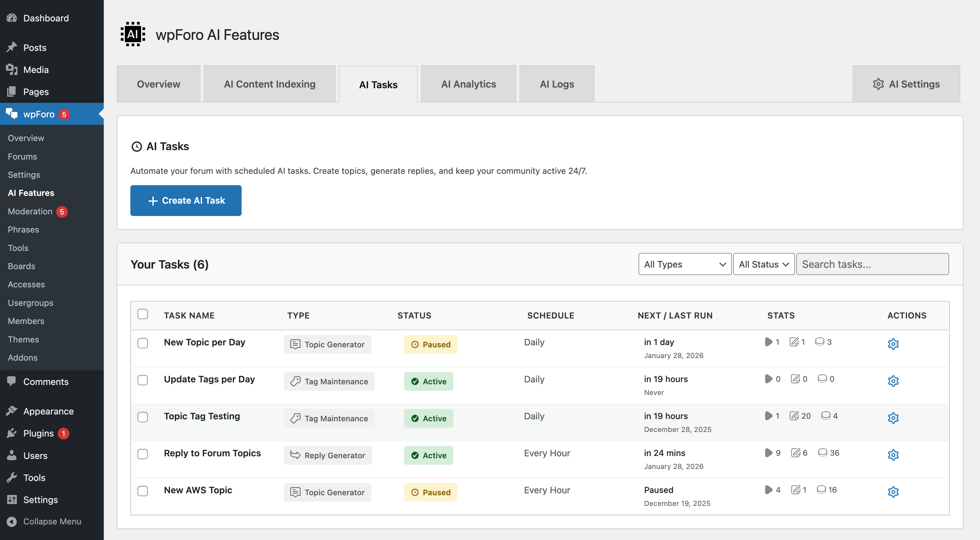Screen dimensions: 980x540
Task: Open the AI Content Indexing tab
Action: point(269,84)
